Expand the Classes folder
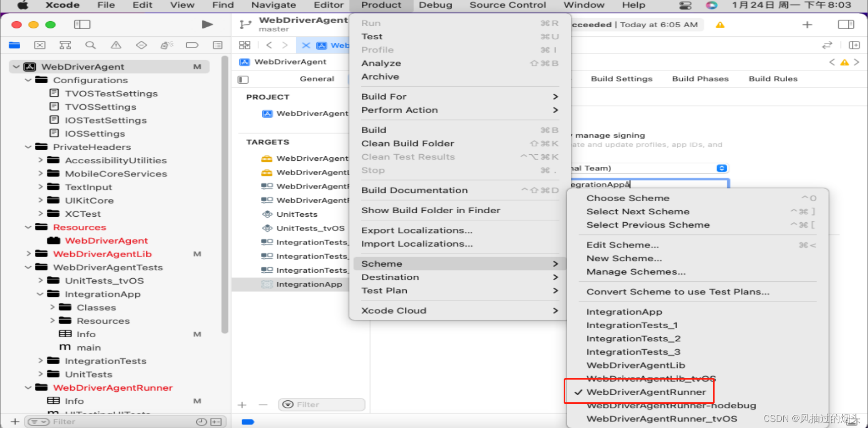Screen dimensions: 868x428 click(x=52, y=308)
